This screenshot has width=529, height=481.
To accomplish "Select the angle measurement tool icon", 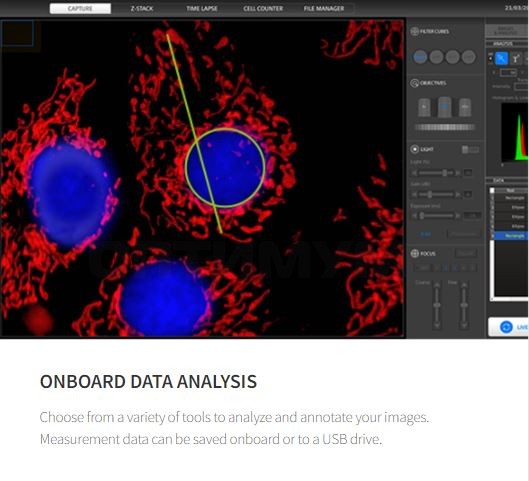I will [516, 59].
